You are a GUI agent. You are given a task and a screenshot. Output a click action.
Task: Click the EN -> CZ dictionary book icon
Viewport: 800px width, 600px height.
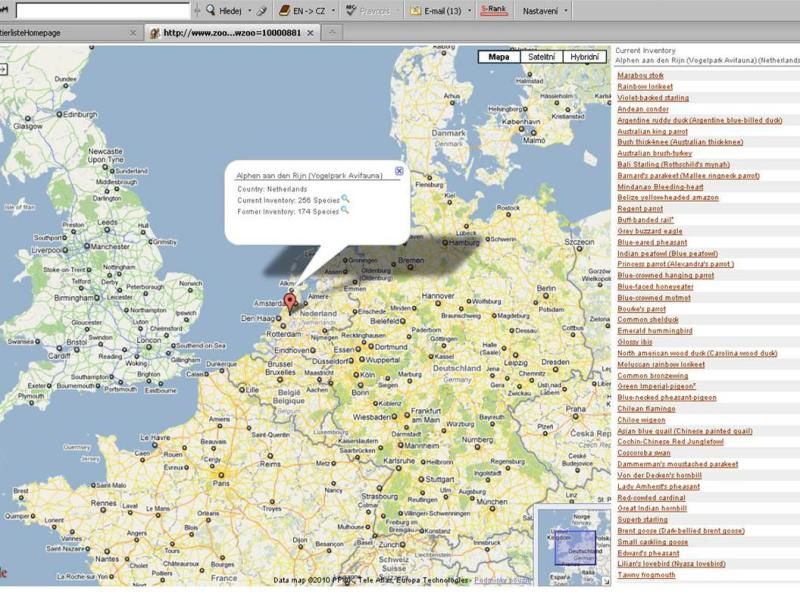pyautogui.click(x=285, y=10)
